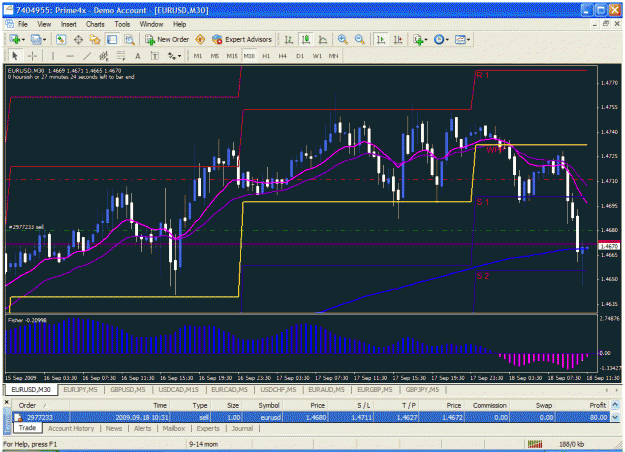
Task: Select the equidistant channel tool
Action: coord(104,56)
